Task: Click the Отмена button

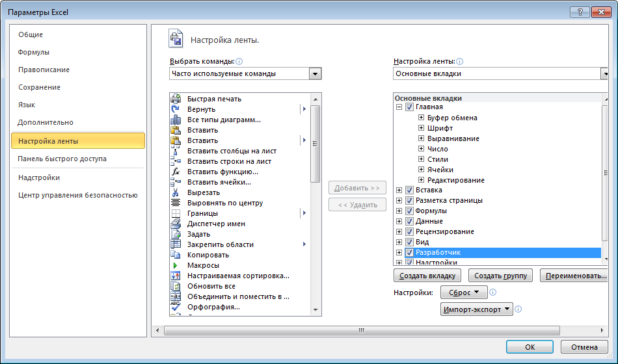Action: pyautogui.click(x=585, y=347)
